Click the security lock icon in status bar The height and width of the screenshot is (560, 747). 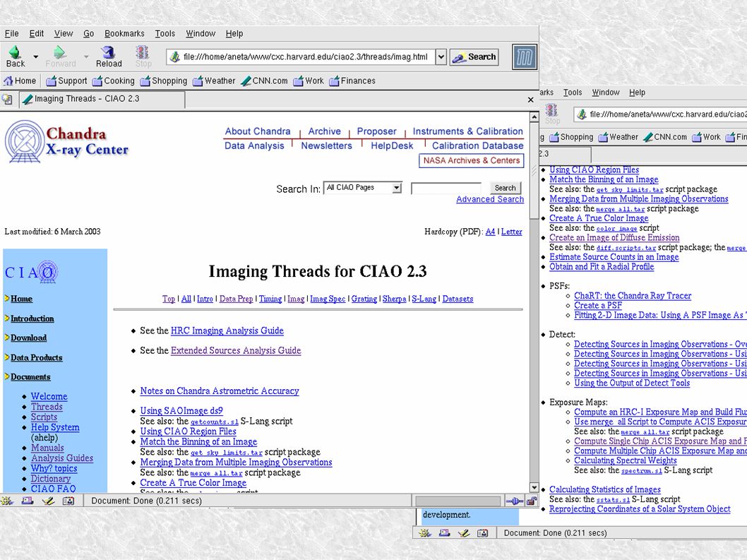pos(532,501)
